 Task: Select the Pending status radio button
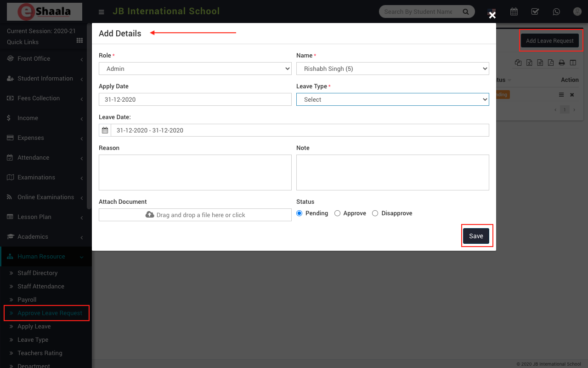(x=300, y=213)
